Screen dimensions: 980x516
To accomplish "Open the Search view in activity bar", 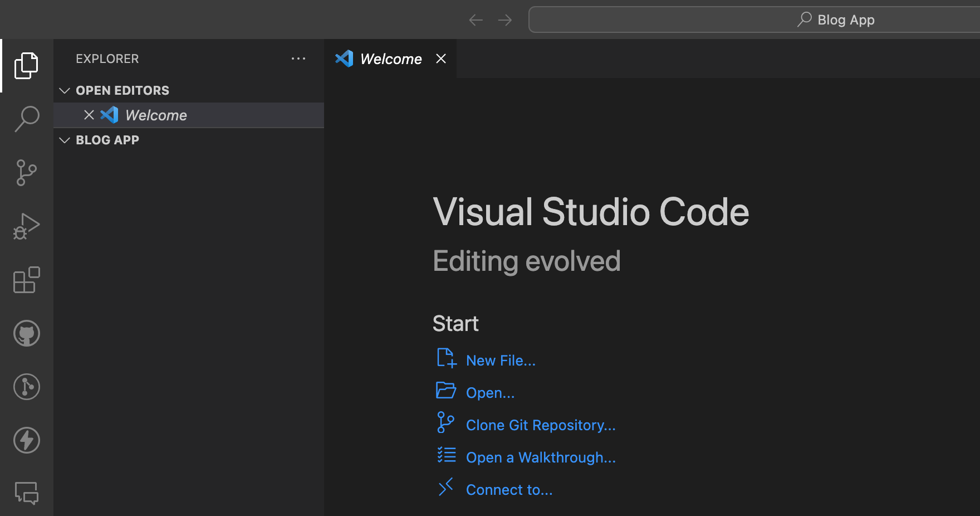I will pos(27,119).
